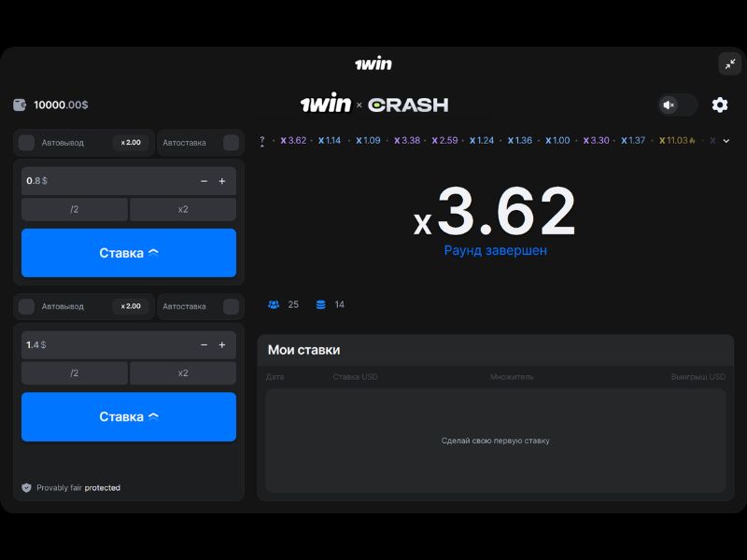Open the settings gear icon
The width and height of the screenshot is (747, 560).
(x=719, y=105)
